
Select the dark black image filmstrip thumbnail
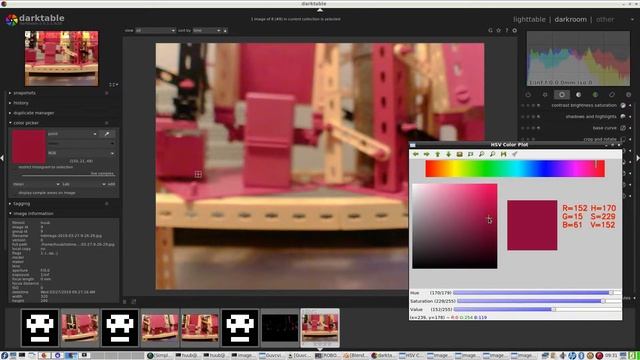(280, 328)
